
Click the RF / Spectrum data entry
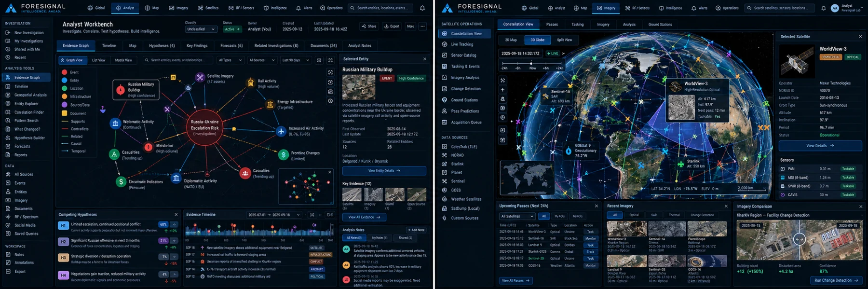coord(26,217)
